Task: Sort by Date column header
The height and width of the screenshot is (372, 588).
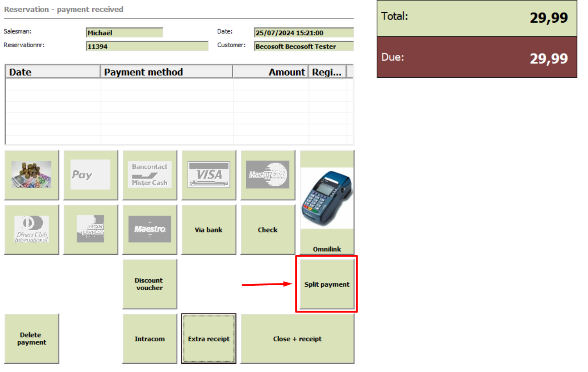Action: click(53, 72)
